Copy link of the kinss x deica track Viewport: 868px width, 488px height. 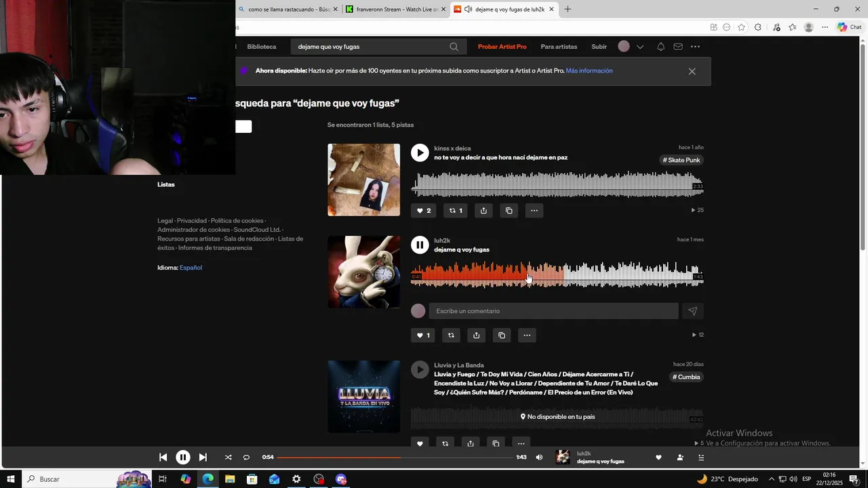[509, 211]
